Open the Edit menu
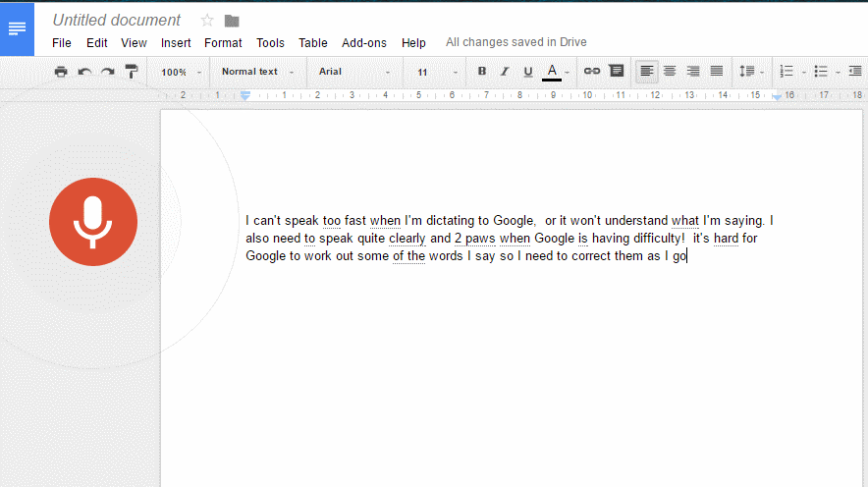This screenshot has height=487, width=868. pyautogui.click(x=97, y=42)
